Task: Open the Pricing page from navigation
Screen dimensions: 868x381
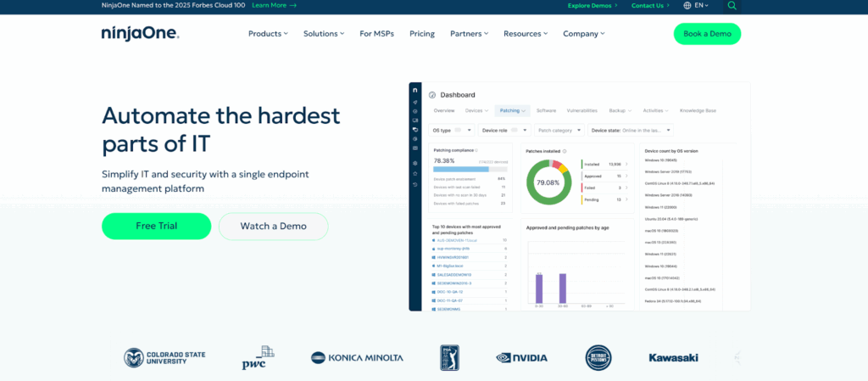Action: [x=422, y=34]
